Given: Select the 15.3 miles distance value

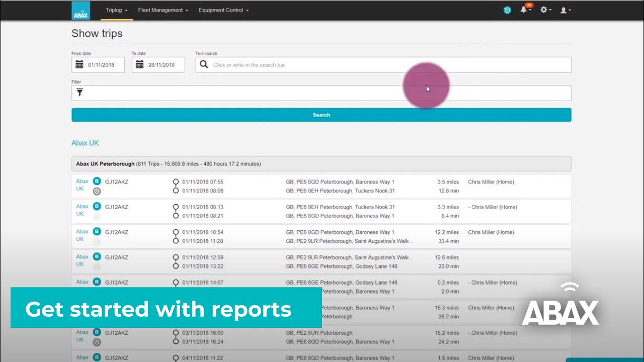Looking at the screenshot, I should [447, 308].
